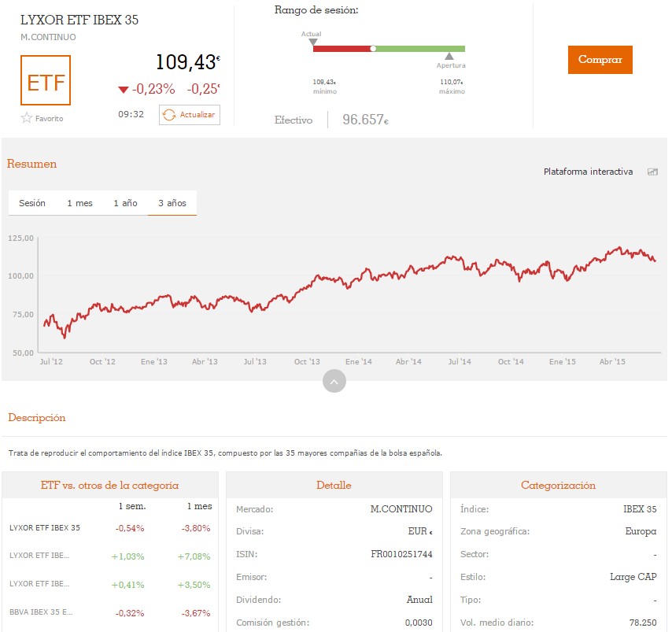
Task: Click Estilo value Large CAP
Action: click(633, 577)
